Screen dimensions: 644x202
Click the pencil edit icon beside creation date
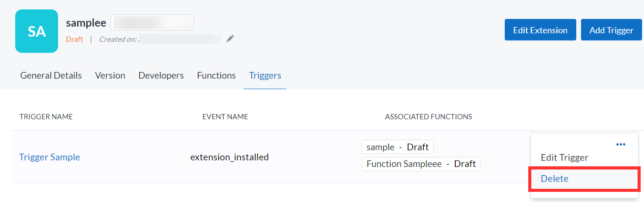point(230,39)
